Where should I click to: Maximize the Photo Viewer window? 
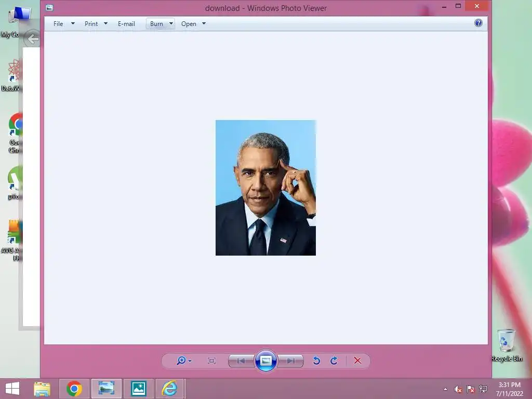pyautogui.click(x=458, y=6)
